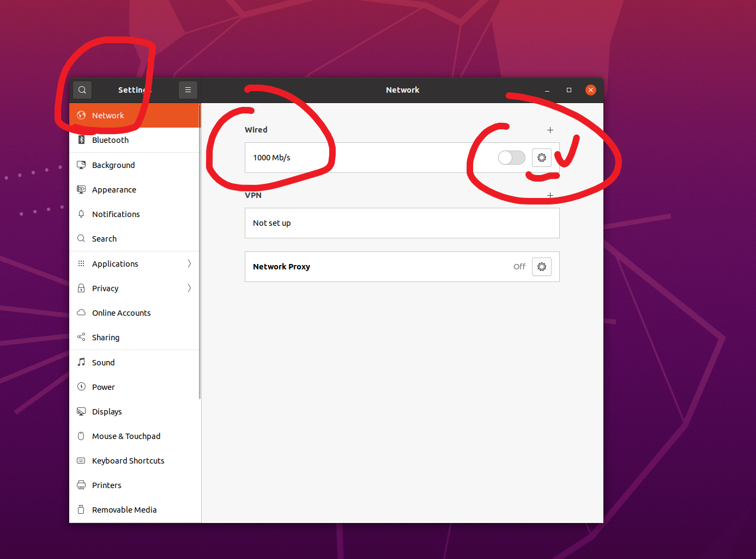The height and width of the screenshot is (559, 756).
Task: Click the Notifications bell icon
Action: (81, 214)
